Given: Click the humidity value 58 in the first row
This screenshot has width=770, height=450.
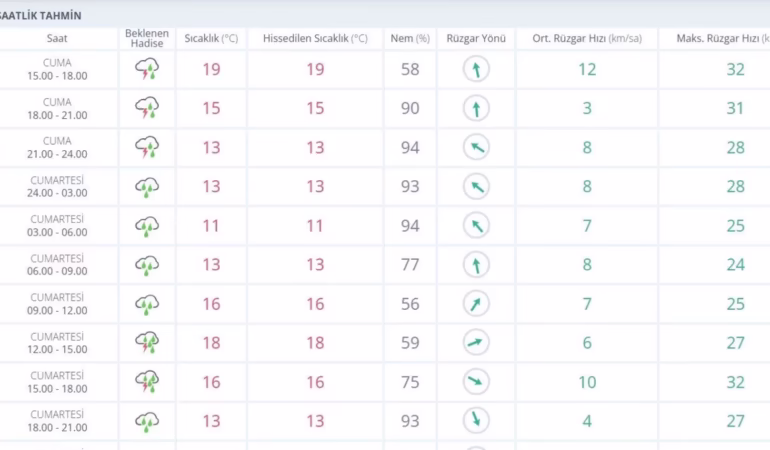Looking at the screenshot, I should click(x=410, y=70).
